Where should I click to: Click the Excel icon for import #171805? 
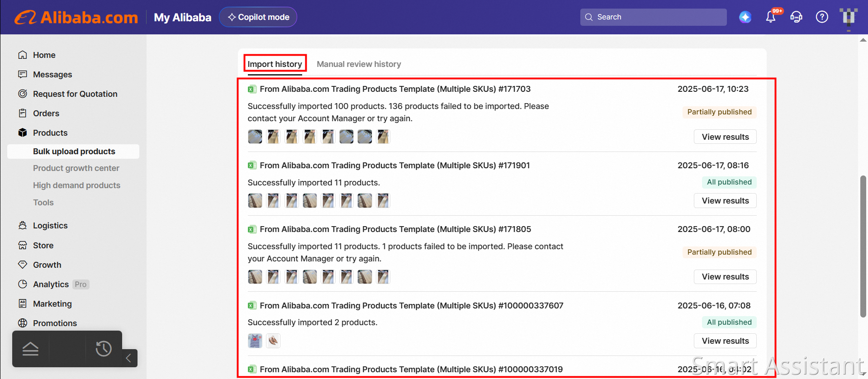point(252,229)
